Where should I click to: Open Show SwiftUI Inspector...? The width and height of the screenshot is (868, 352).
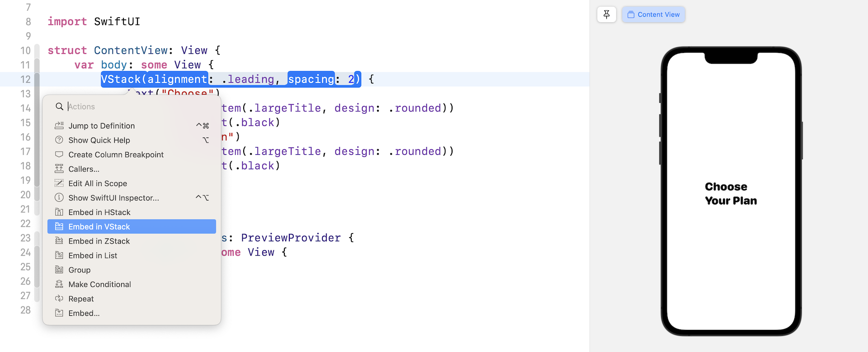132,198
